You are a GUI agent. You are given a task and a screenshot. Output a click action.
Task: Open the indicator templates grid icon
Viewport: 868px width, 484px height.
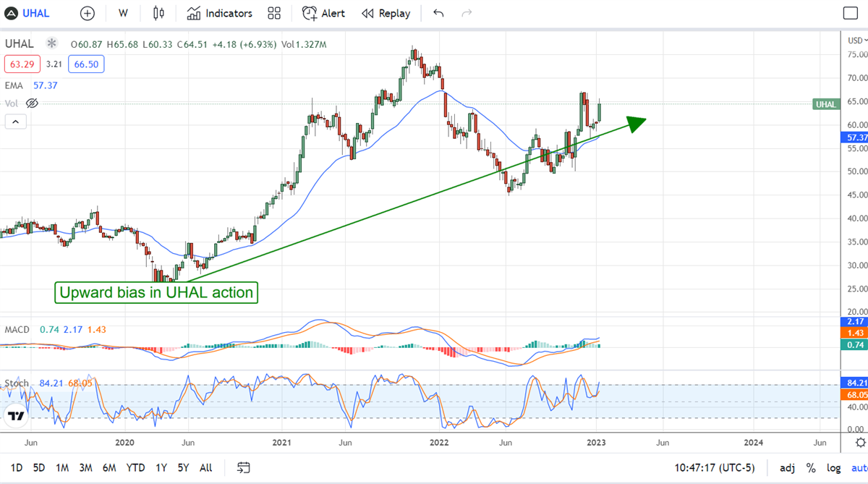pos(274,13)
